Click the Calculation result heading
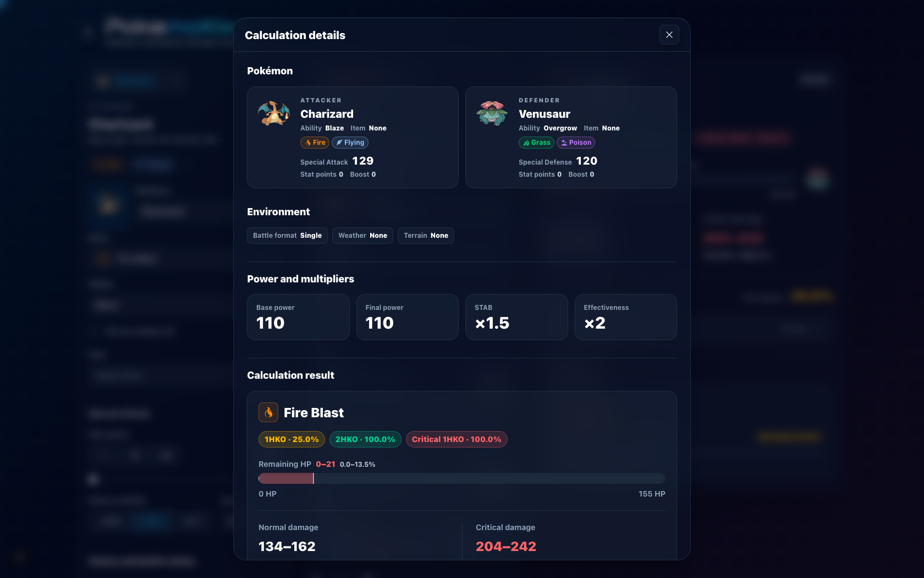The image size is (924, 578). point(290,375)
